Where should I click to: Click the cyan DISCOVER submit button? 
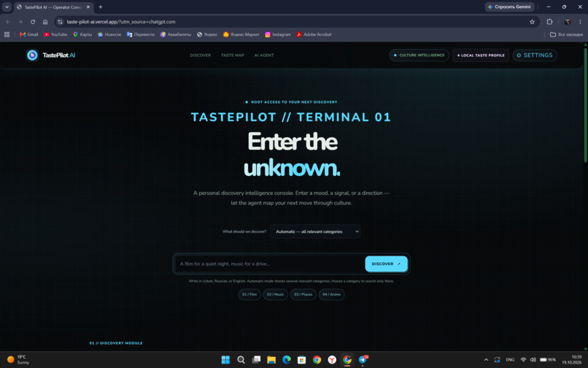(386, 264)
